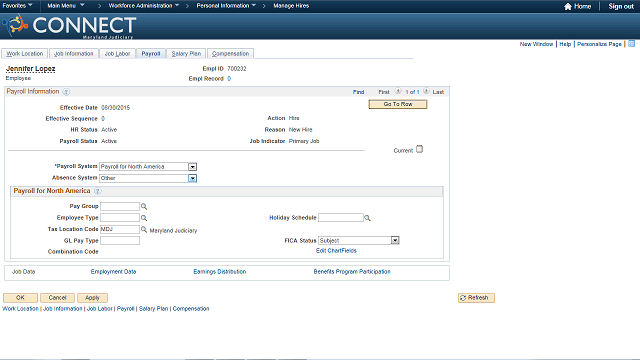Show next row arrow icon
Screen dimensions: 640x360
(x=426, y=91)
